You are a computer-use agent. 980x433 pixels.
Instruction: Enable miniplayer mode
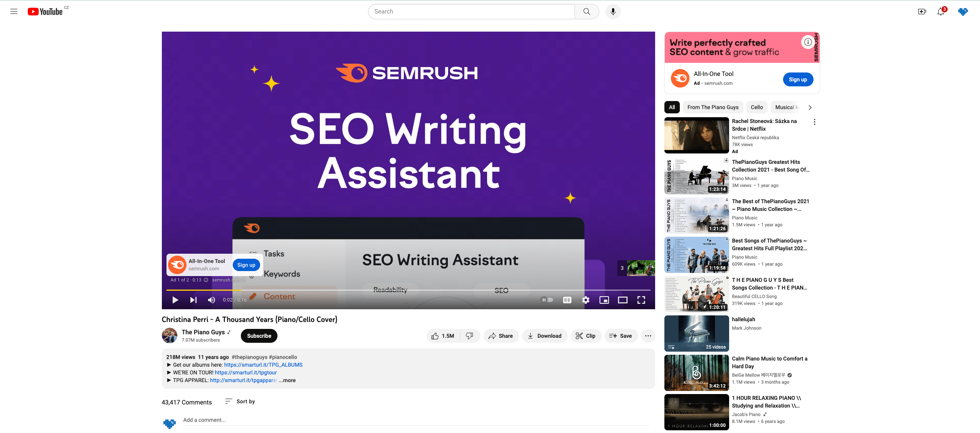[x=604, y=300]
